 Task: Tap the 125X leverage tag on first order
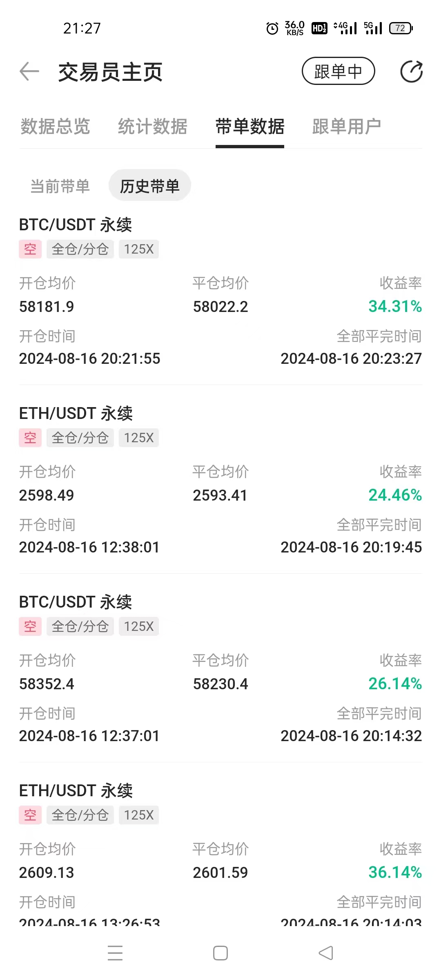(x=139, y=249)
